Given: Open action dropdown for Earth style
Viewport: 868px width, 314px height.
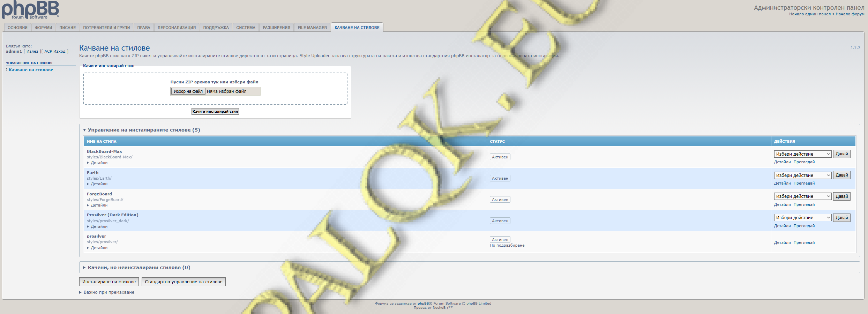Looking at the screenshot, I should coord(803,175).
